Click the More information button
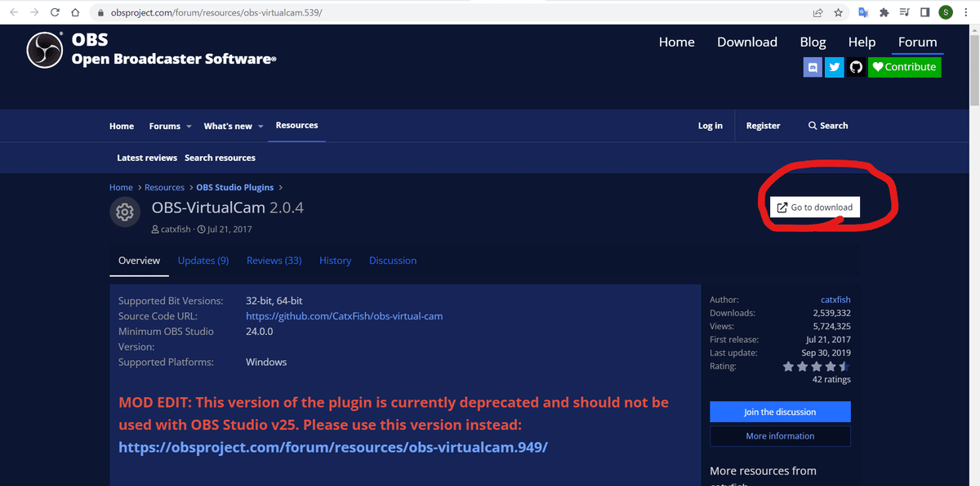The image size is (980, 486). coord(780,436)
